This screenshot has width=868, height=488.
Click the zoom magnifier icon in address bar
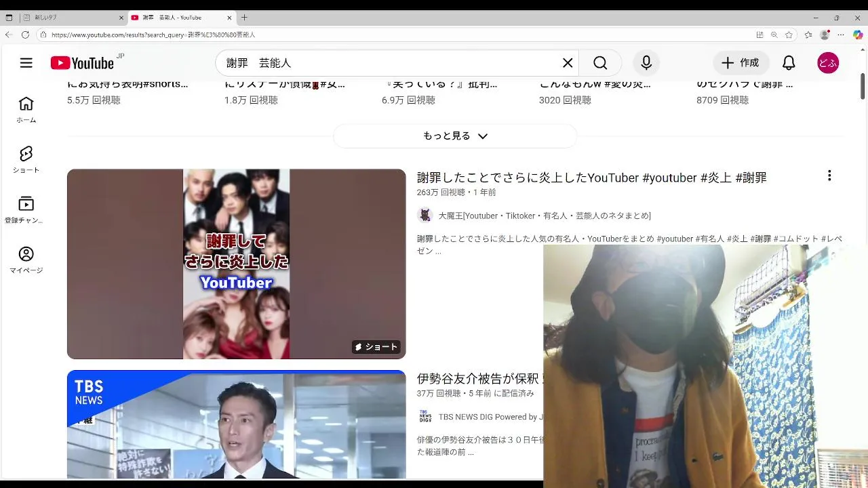pos(774,35)
